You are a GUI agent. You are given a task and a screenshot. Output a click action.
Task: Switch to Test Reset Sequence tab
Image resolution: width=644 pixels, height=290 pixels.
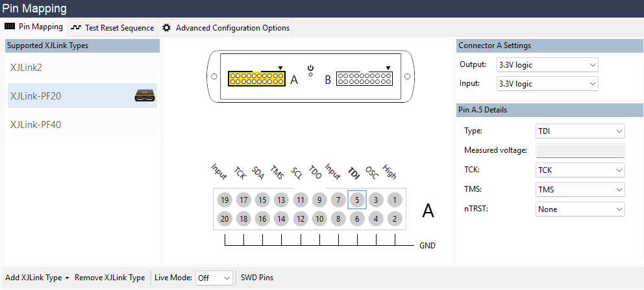(113, 28)
